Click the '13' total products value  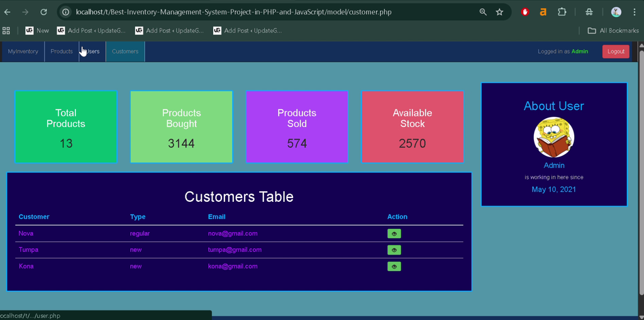(66, 144)
